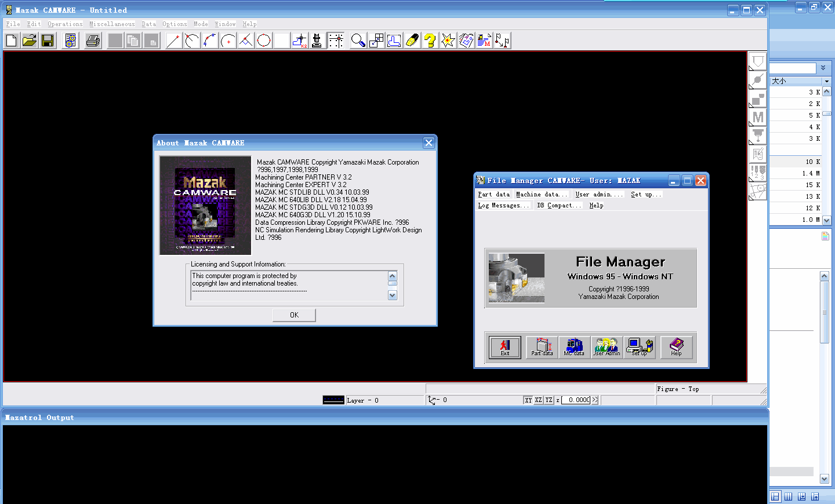Screen dimensions: 835x504
Task: Click the blue layer color swatch
Action: (333, 400)
